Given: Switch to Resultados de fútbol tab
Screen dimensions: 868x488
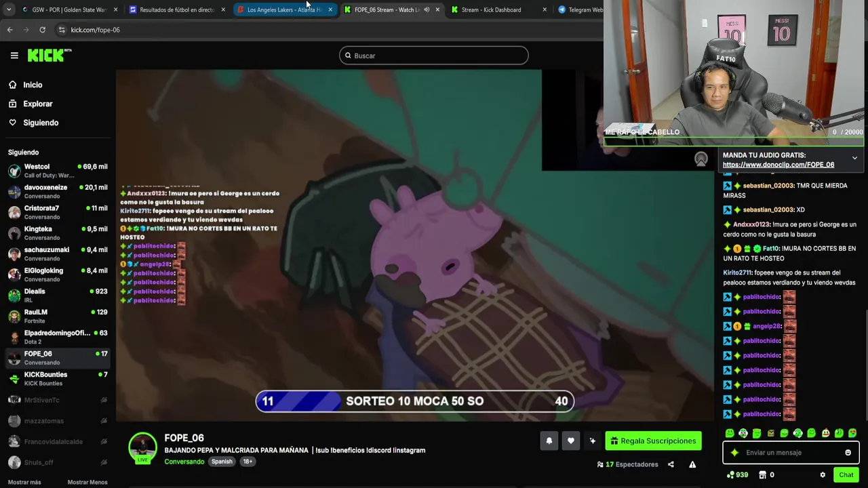Looking at the screenshot, I should [176, 9].
